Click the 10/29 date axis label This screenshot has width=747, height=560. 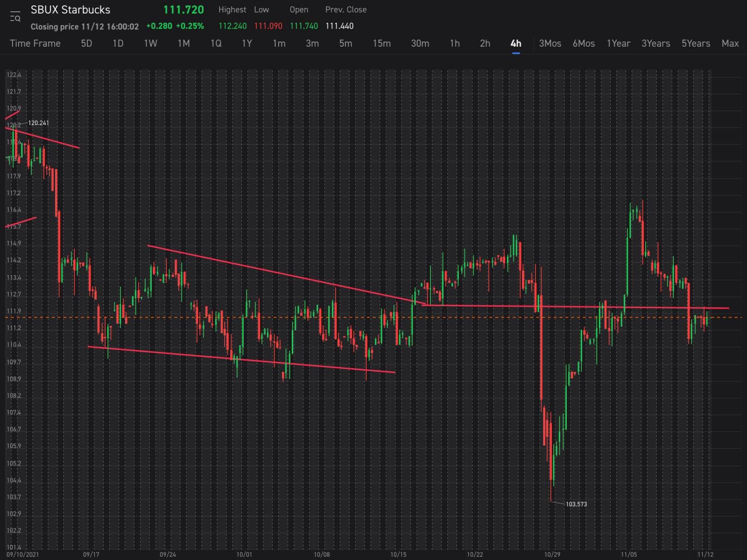[552, 554]
